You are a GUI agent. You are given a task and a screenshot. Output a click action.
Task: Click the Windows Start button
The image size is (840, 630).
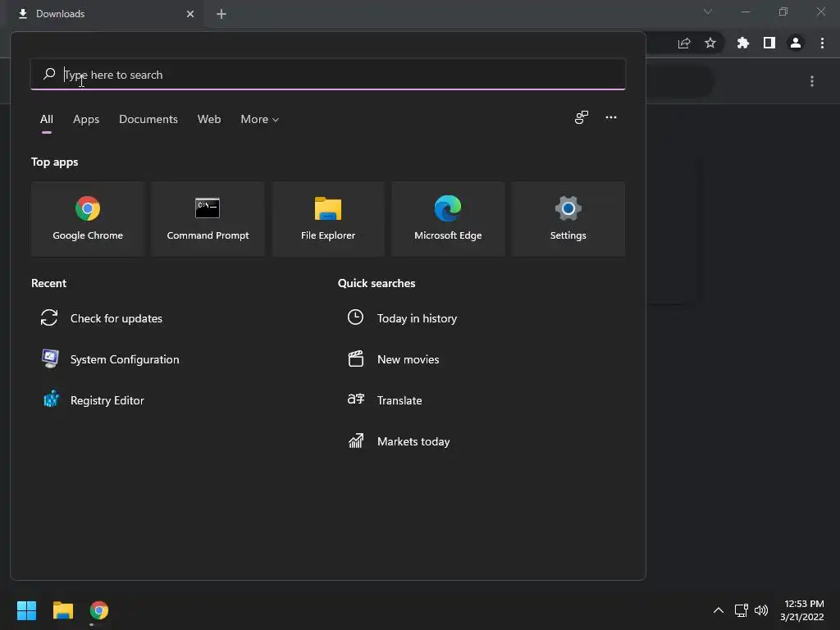tap(26, 610)
